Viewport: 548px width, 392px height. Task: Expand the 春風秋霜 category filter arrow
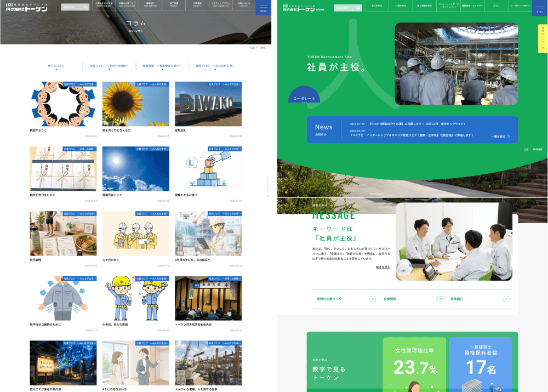pyautogui.click(x=162, y=70)
